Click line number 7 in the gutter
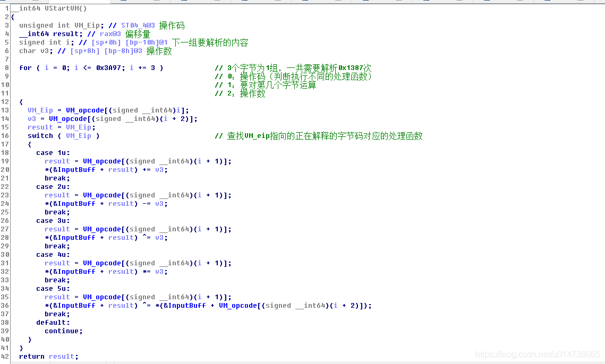Viewport: 605px width, 364px height. point(7,59)
